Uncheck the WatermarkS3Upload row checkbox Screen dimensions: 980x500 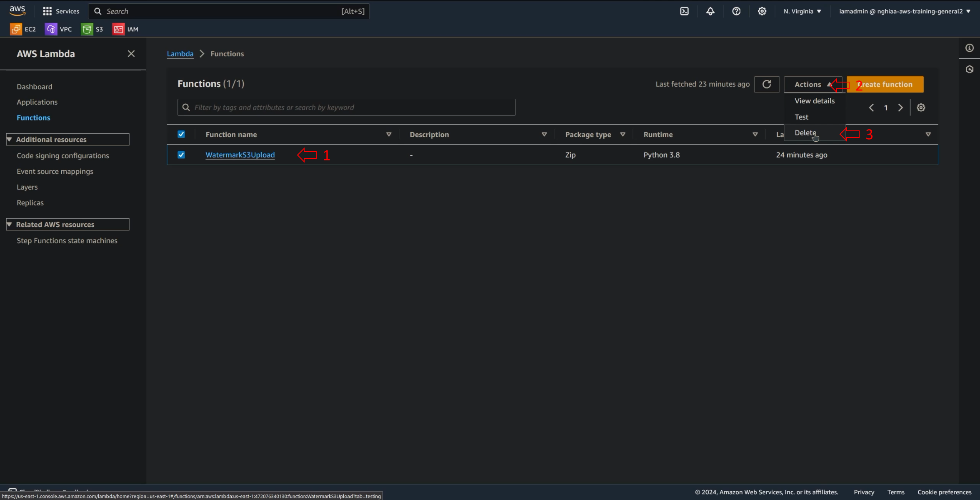click(181, 155)
